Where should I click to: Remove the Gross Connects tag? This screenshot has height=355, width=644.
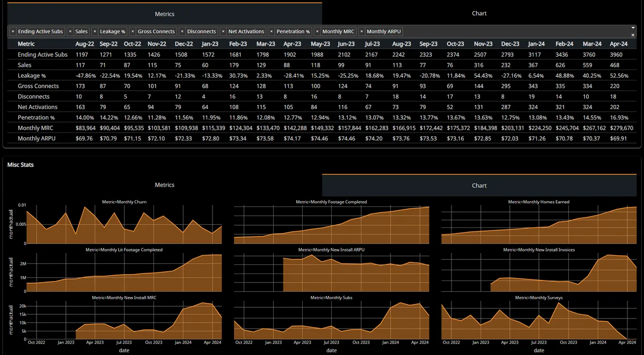click(x=133, y=32)
